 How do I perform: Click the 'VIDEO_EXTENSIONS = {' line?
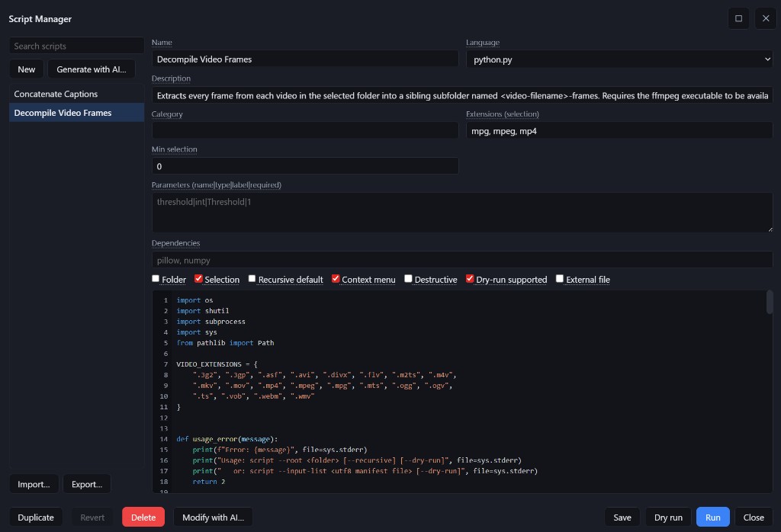coord(217,364)
